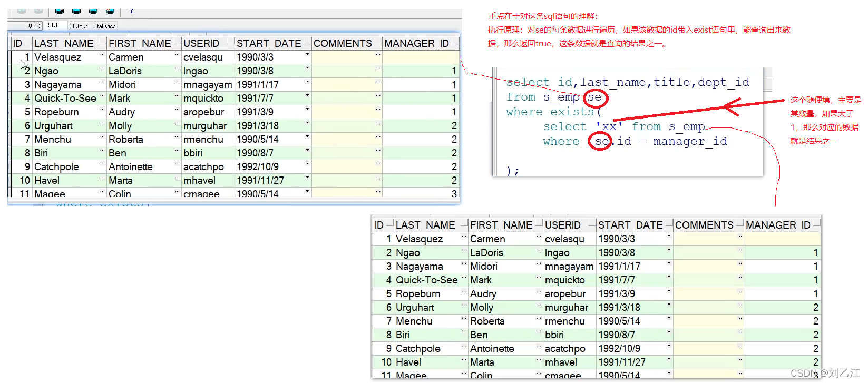Open ellipsis editor for Velasquez in upper grid

pyautogui.click(x=103, y=54)
